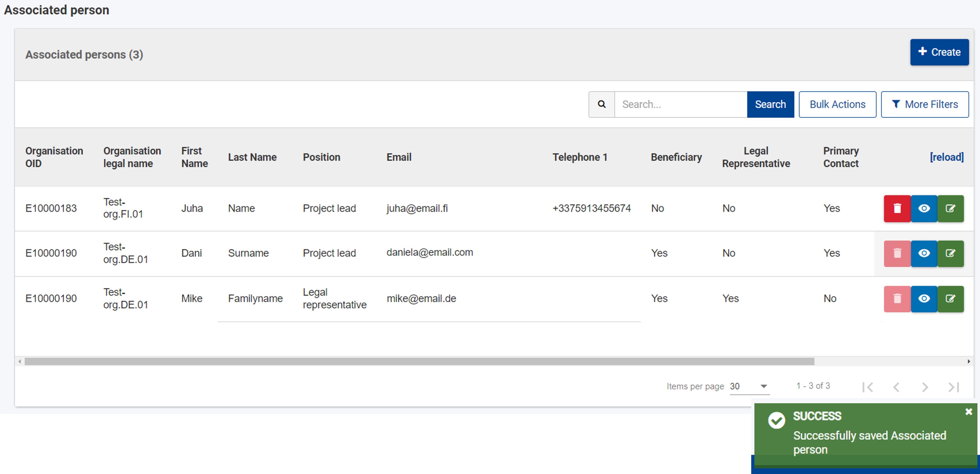
Task: Edit the Mike Familyname record
Action: coord(950,299)
